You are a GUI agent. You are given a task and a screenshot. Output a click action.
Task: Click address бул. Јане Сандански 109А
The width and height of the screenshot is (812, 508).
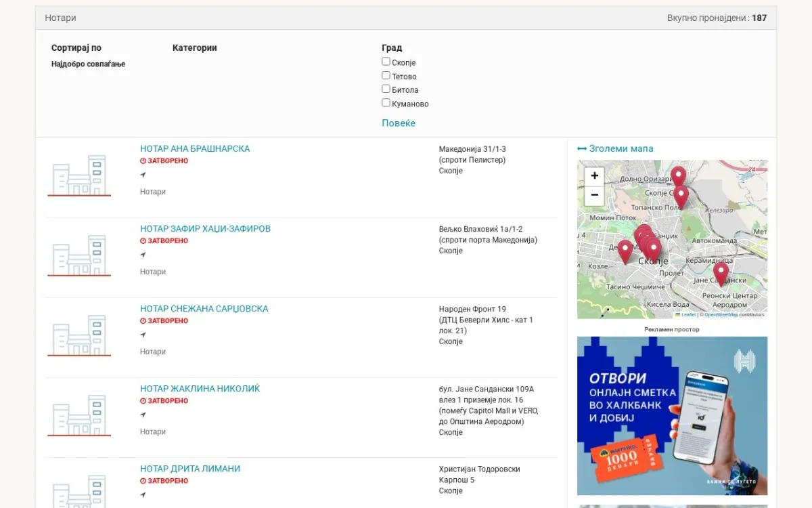pos(487,389)
